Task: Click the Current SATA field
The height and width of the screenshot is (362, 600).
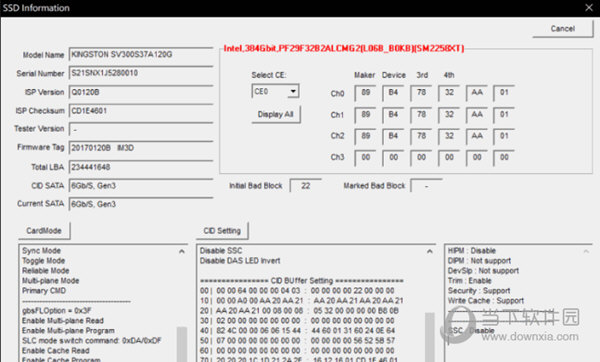Action: (x=141, y=204)
